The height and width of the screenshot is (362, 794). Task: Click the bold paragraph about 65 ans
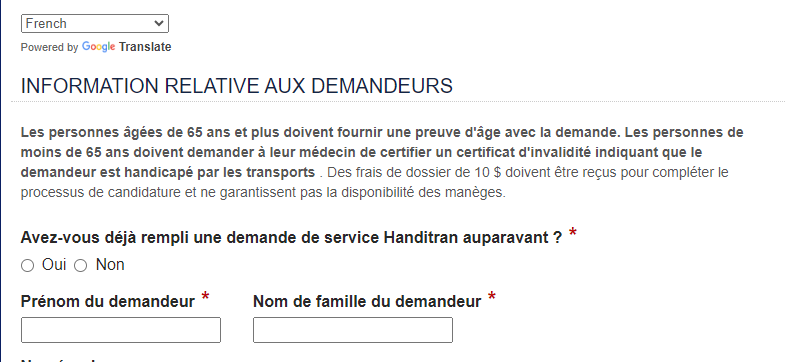point(382,152)
